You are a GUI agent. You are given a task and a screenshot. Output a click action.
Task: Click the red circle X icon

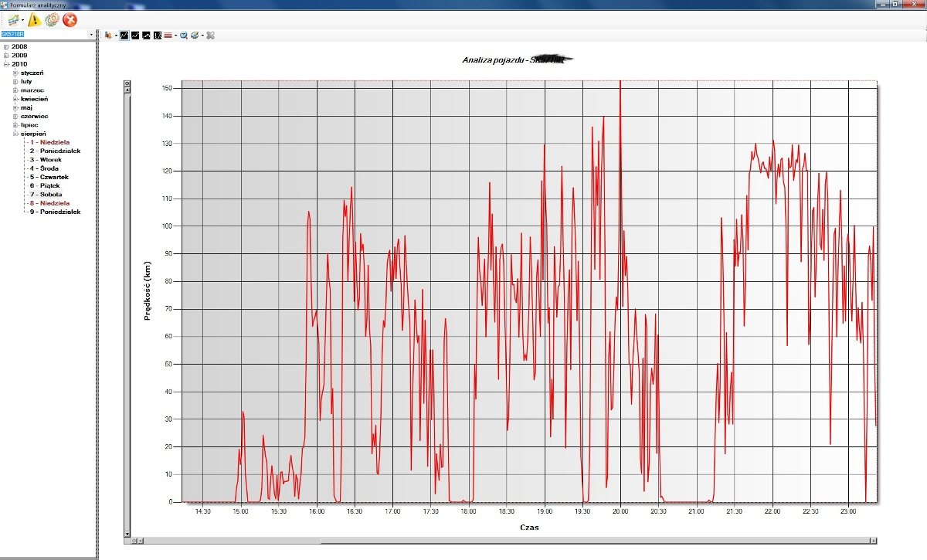pyautogui.click(x=70, y=20)
